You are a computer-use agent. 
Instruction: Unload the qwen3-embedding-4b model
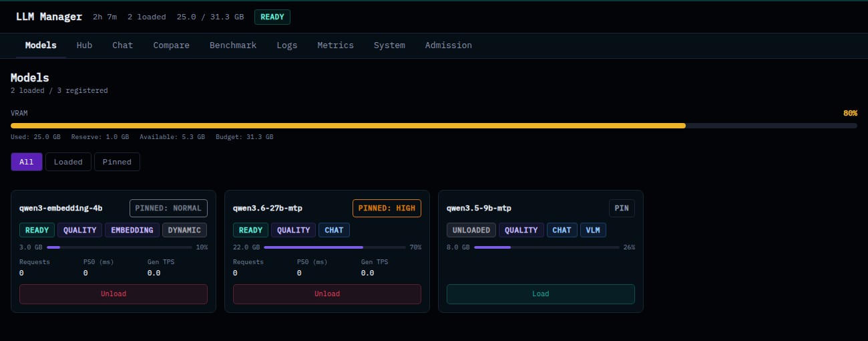(114, 294)
